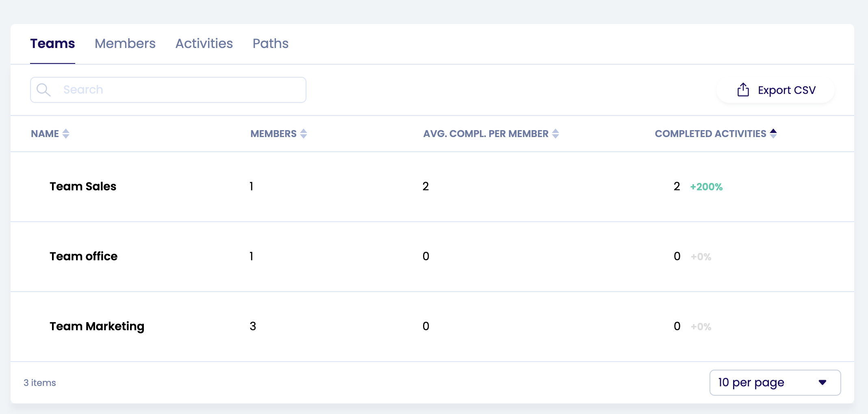Viewport: 868px width, 414px height.
Task: Select the Teams tab
Action: tap(52, 44)
